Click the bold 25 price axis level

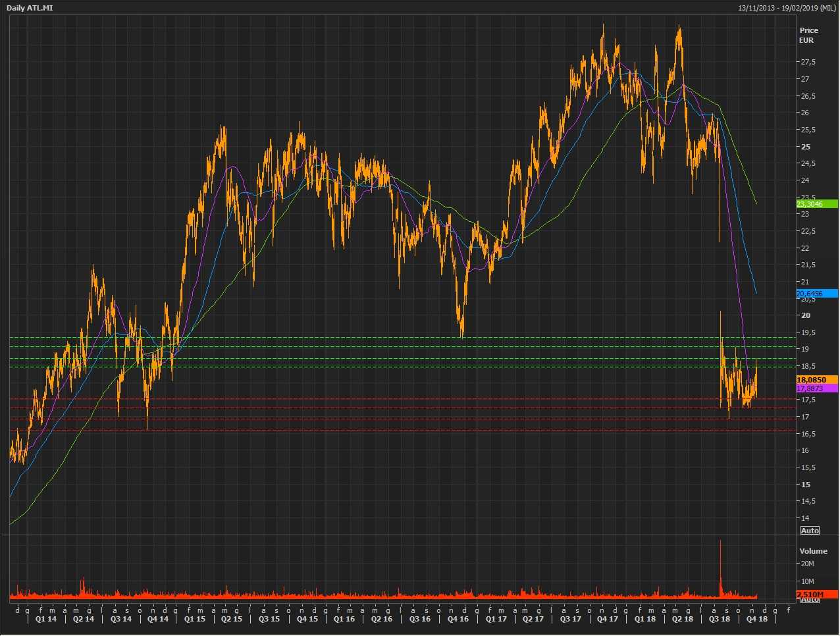[x=806, y=147]
